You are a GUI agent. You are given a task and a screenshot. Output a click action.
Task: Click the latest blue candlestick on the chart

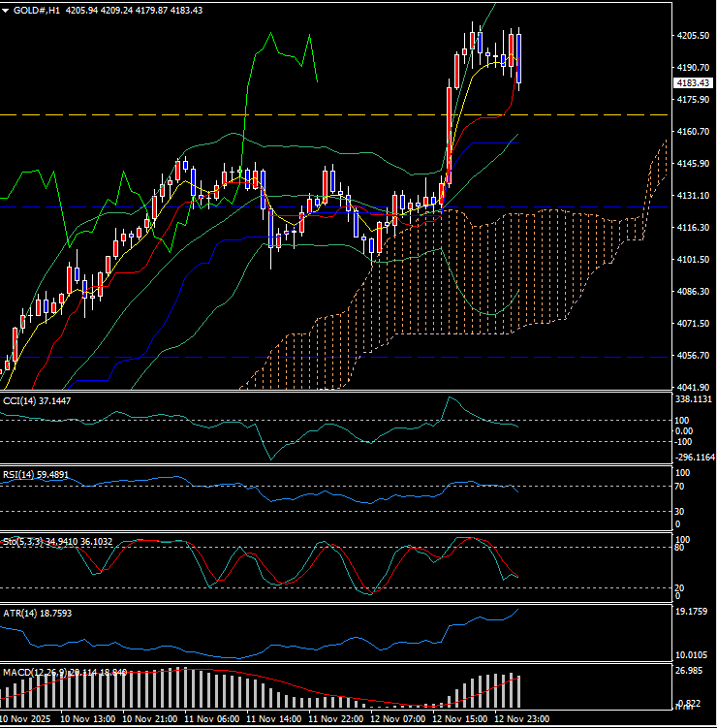519,58
